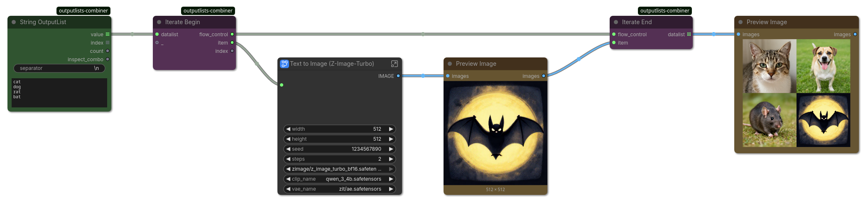Collapse the Iterate Begin node using its dot
Screen dimensions: 868x204
click(x=159, y=22)
